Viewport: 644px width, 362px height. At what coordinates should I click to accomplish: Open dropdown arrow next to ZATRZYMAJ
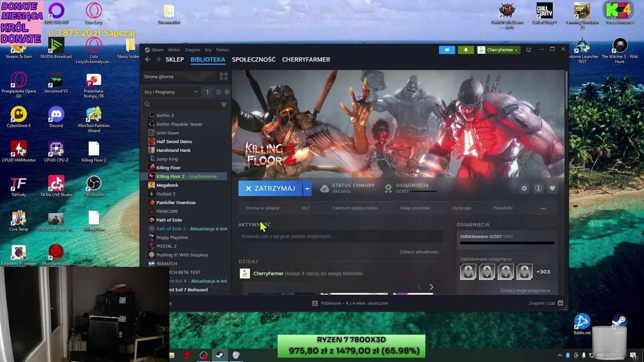307,188
